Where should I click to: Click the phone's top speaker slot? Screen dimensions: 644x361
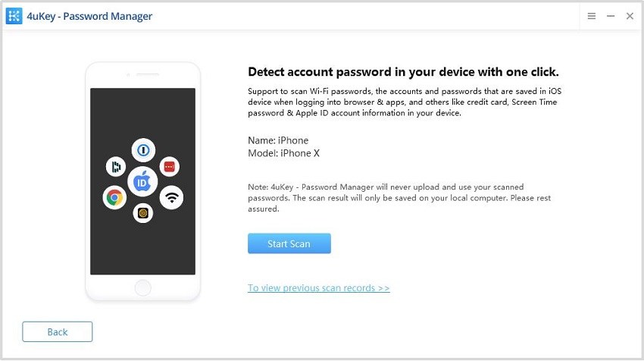coord(142,76)
